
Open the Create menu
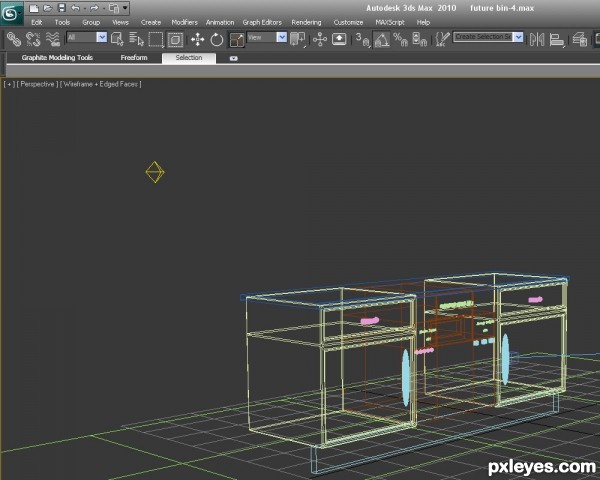coord(151,23)
